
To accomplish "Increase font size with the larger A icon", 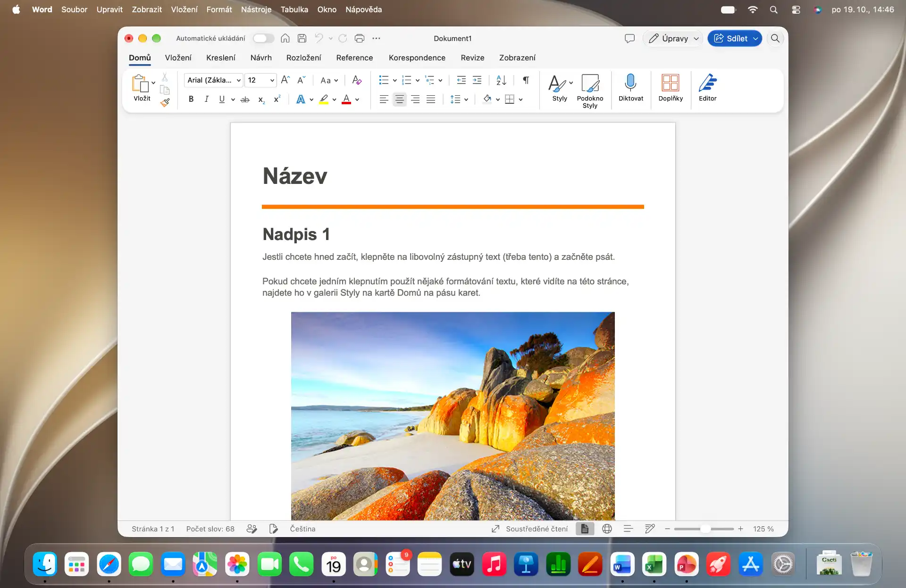I will pyautogui.click(x=285, y=80).
